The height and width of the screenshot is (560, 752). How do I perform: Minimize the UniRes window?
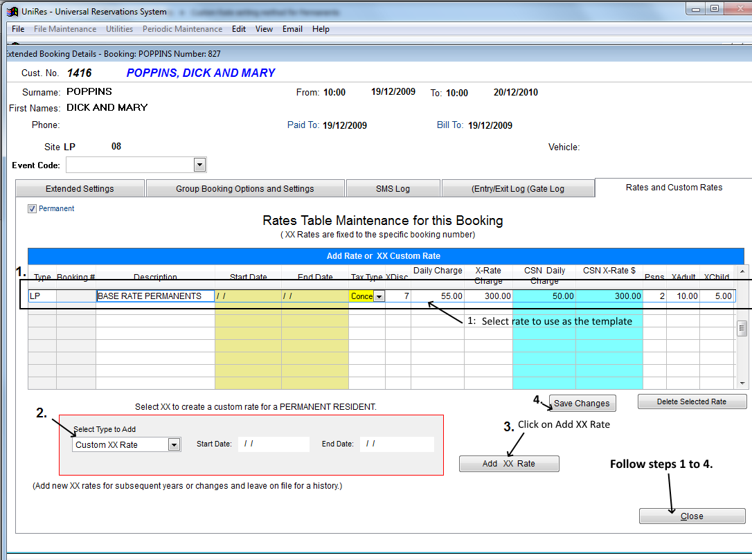696,8
